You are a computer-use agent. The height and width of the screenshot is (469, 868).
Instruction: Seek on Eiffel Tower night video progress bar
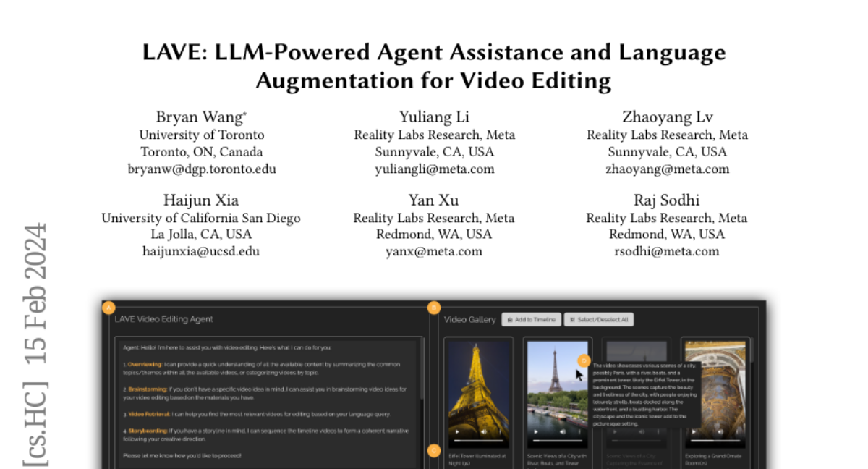477,440
